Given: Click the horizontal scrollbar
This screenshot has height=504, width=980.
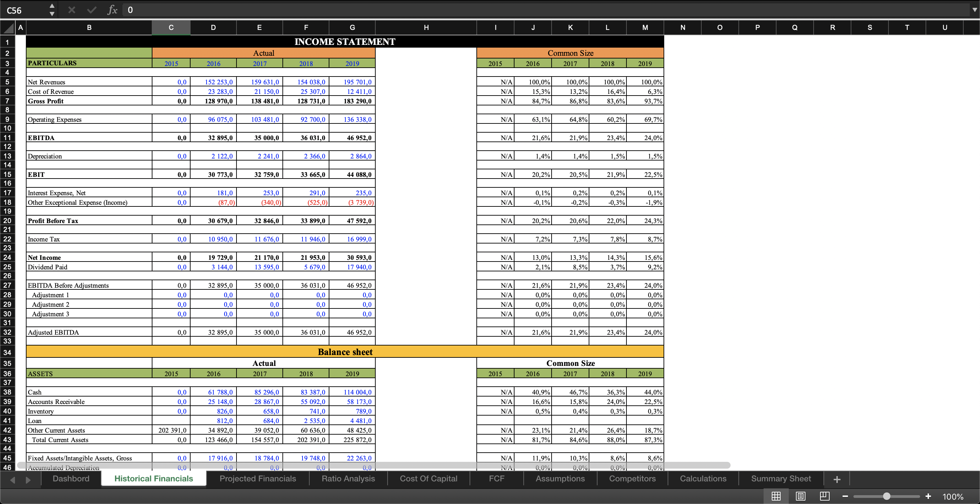Looking at the screenshot, I should pos(373,465).
